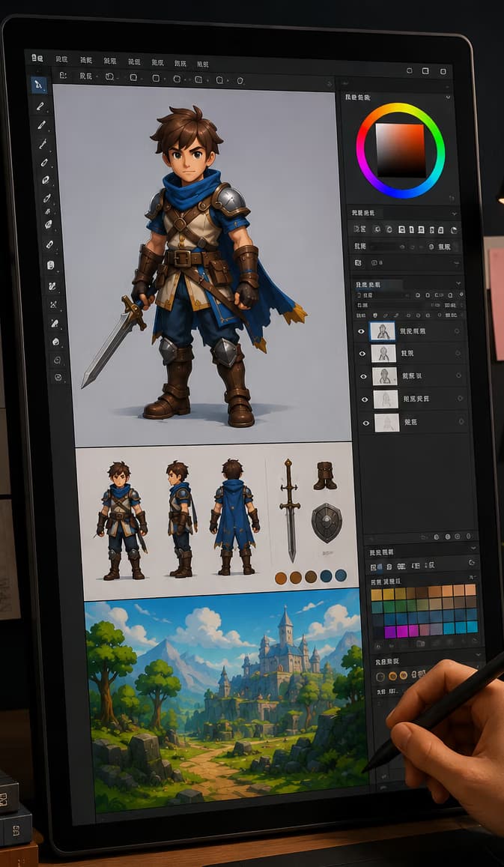Collapse the swatches panel using its header chevron

pos(473,548)
